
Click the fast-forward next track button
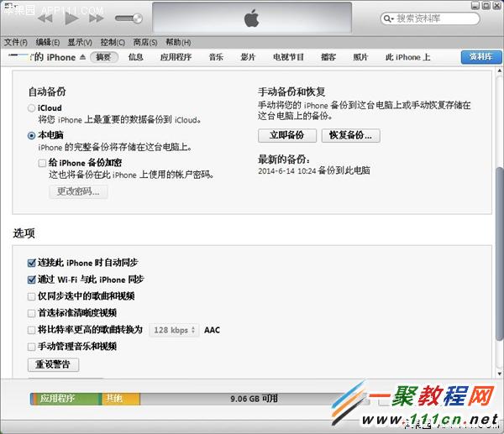(x=96, y=18)
